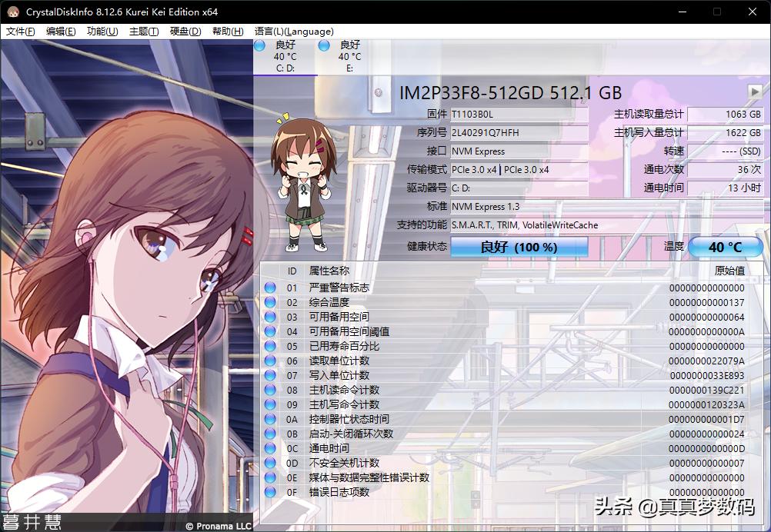The width and height of the screenshot is (771, 532).
Task: Click the 序列号 serial number field
Action: (x=519, y=132)
